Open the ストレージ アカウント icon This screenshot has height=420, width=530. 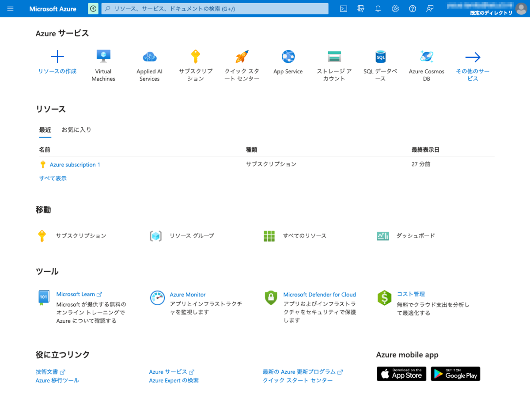[x=334, y=57]
